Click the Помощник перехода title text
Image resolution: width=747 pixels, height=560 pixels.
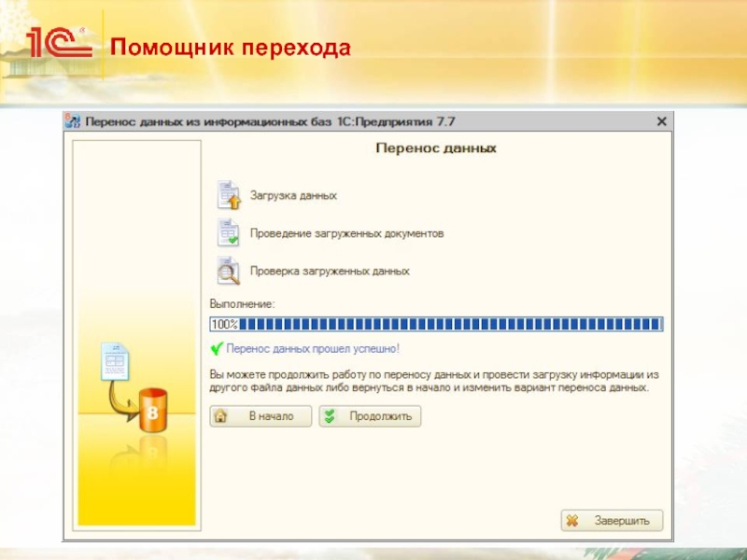tap(231, 49)
